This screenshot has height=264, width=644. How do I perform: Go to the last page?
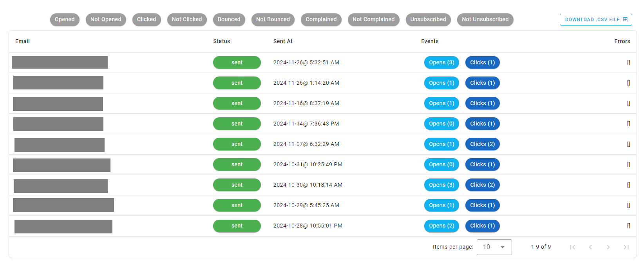[626, 247]
